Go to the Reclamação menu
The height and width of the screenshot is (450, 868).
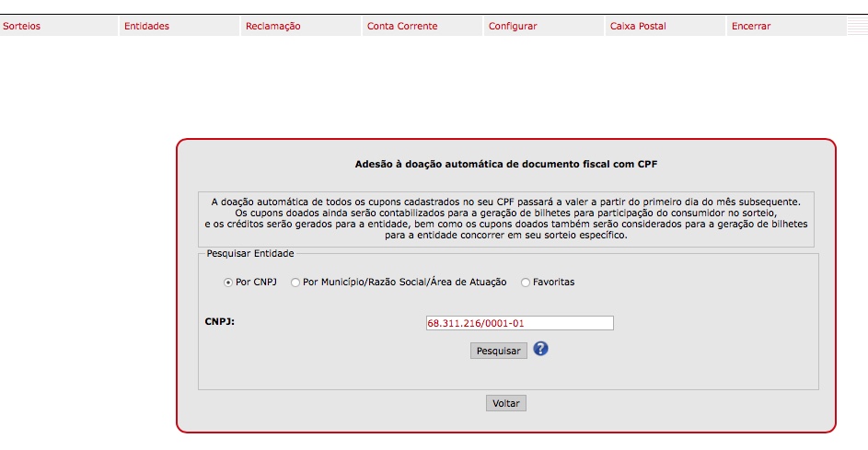[x=273, y=27]
